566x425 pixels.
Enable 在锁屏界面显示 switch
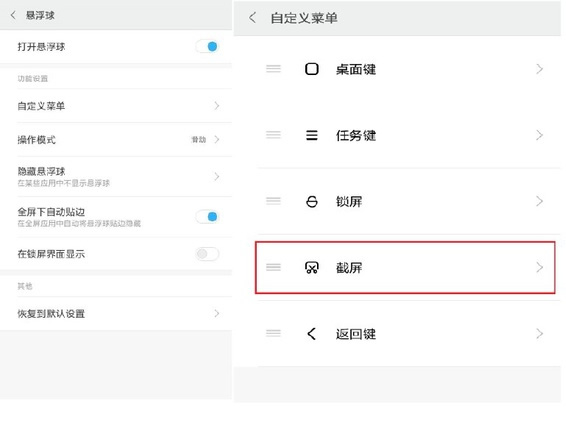coord(207,254)
